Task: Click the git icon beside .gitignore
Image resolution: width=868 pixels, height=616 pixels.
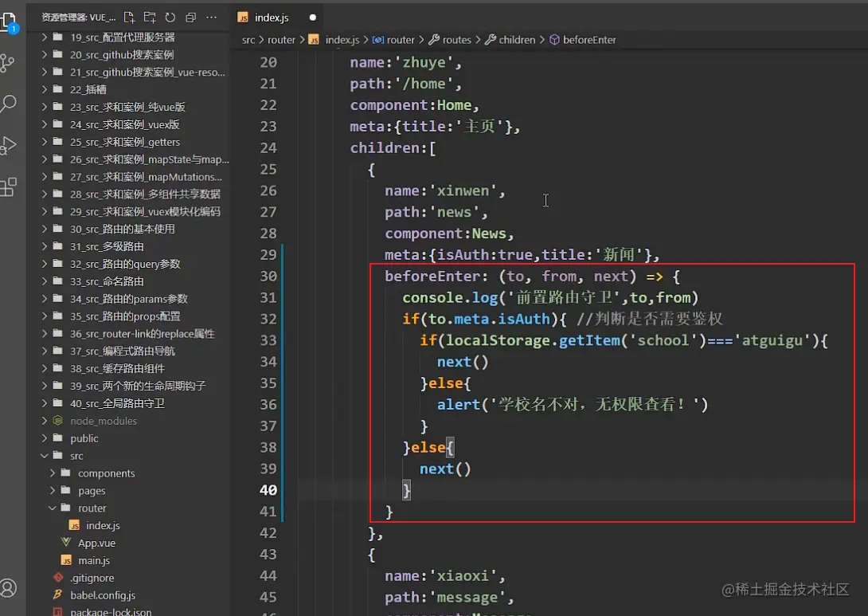Action: [x=57, y=578]
